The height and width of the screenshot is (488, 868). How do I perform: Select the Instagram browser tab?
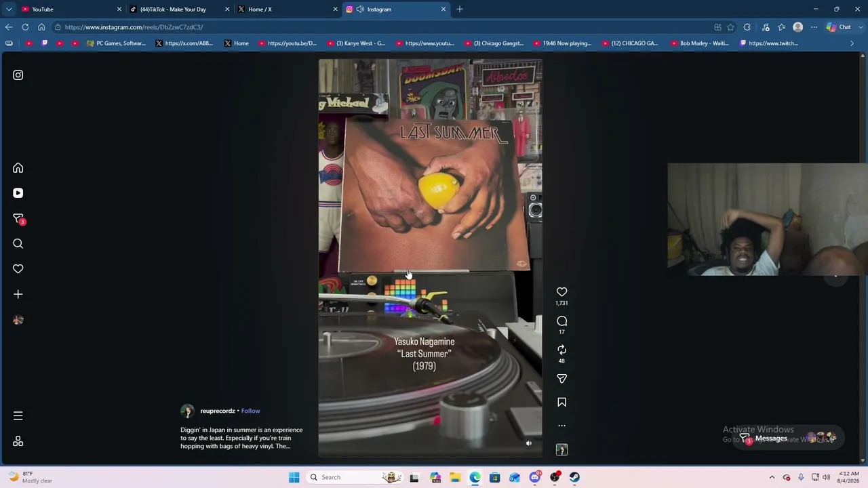click(397, 9)
